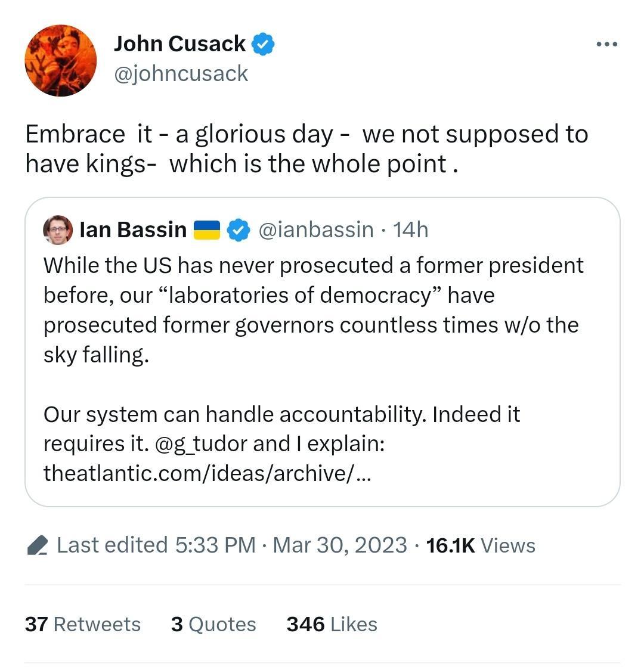Click the 16.1K Views counter
644x667 pixels.
(x=480, y=544)
